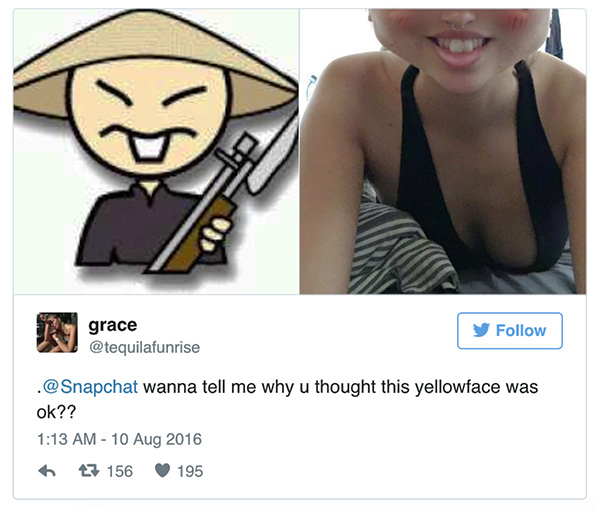
Task: Follow grace using the Follow button
Action: pos(510,331)
